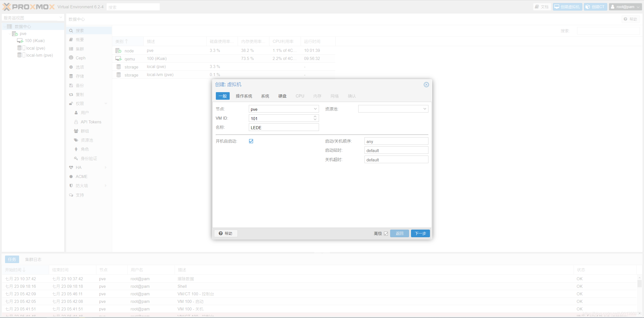
Task: Click the 100 (iKuai) VM icon in tree
Action: pos(20,41)
